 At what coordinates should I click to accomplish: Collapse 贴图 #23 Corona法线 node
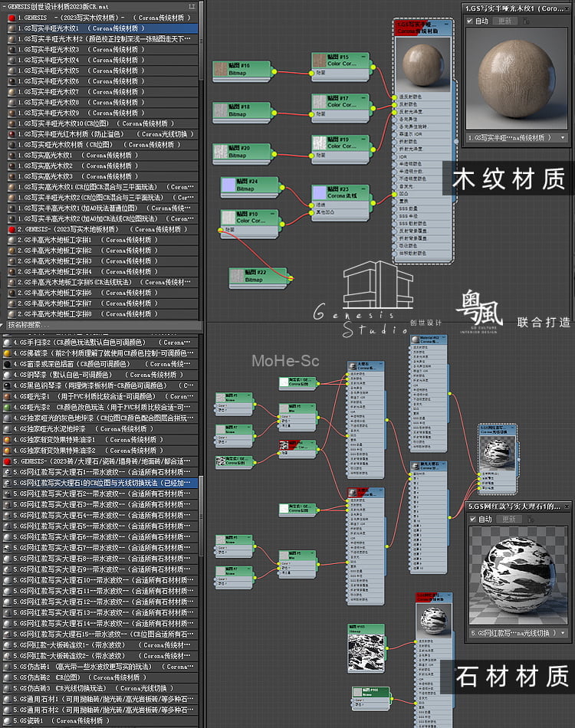coord(364,189)
